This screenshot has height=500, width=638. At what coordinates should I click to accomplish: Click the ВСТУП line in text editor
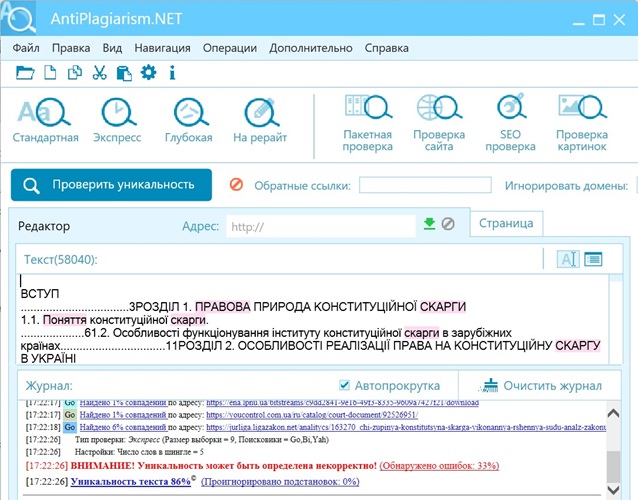click(x=40, y=293)
